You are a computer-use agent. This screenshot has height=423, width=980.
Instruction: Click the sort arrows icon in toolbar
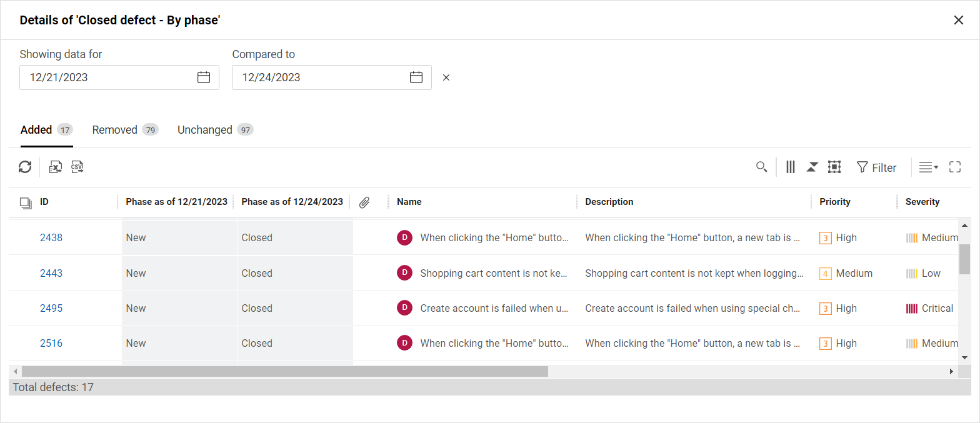812,167
